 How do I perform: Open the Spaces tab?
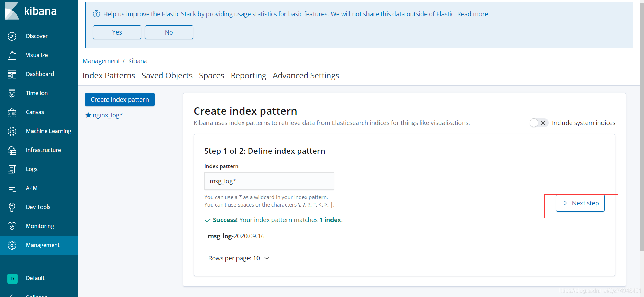(212, 76)
